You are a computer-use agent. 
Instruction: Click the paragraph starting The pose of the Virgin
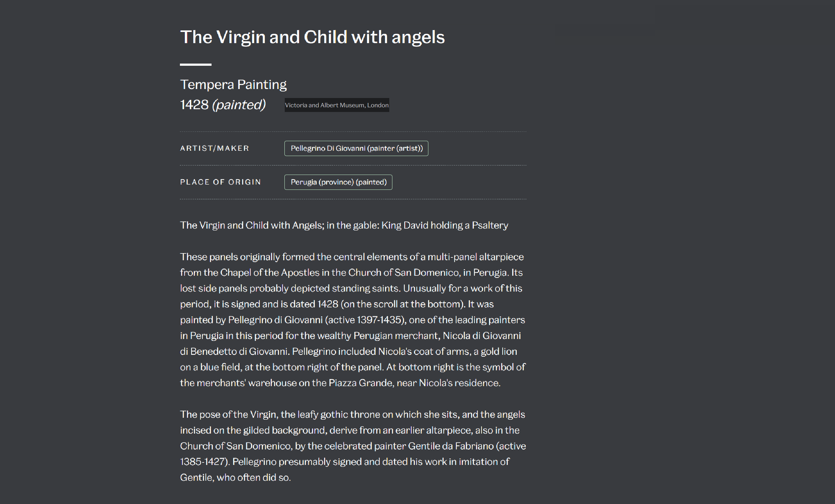click(x=353, y=446)
